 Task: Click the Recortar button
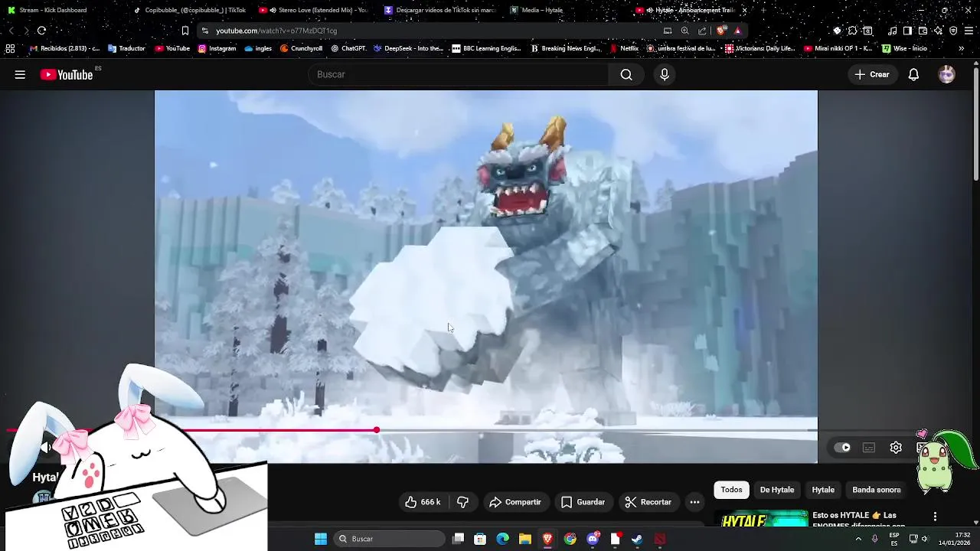648,502
